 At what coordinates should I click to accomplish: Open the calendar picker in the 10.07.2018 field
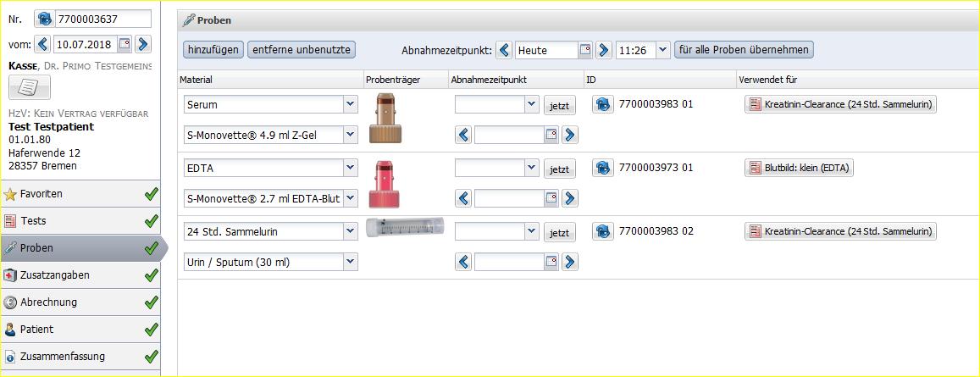point(125,44)
